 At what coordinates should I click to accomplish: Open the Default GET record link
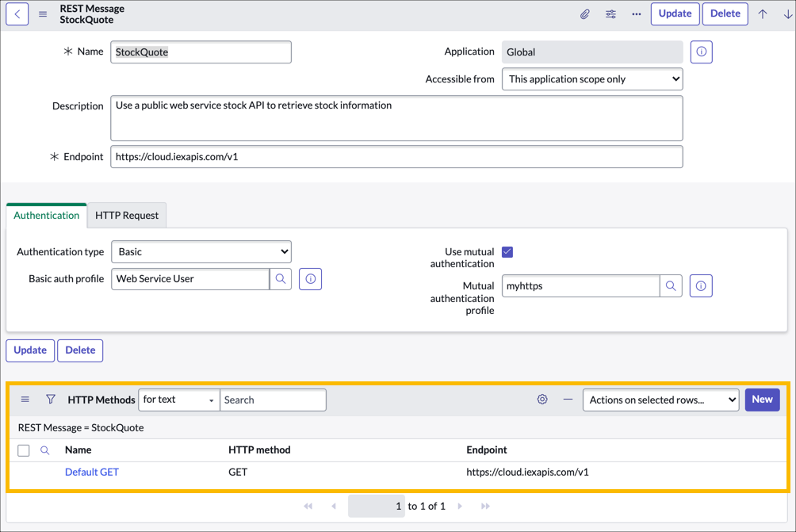(91, 471)
